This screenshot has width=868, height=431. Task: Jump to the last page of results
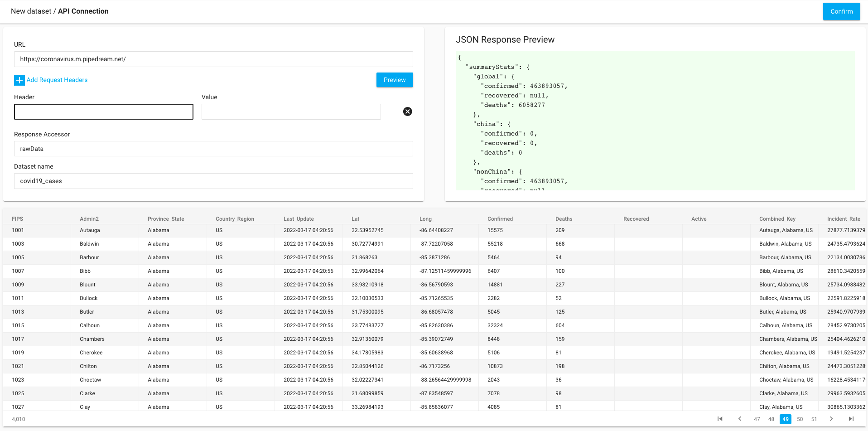coord(851,419)
